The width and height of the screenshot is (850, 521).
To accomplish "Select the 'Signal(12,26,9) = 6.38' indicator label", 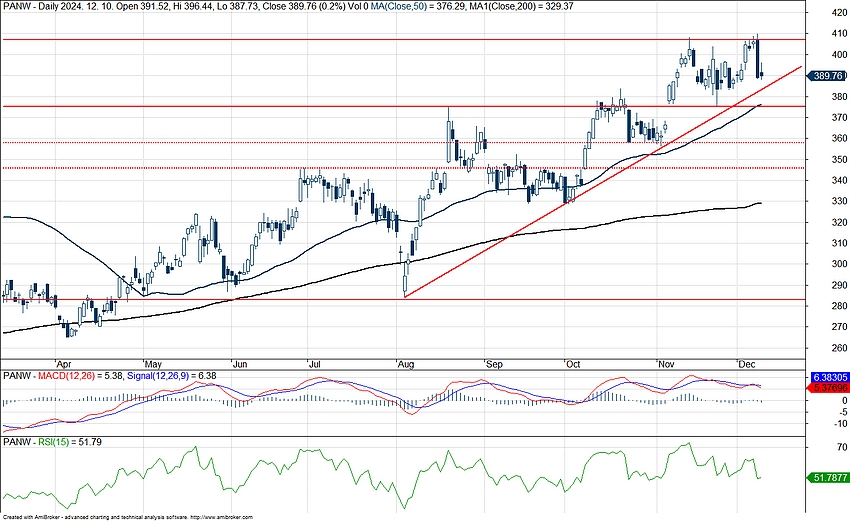I will pyautogui.click(x=171, y=376).
